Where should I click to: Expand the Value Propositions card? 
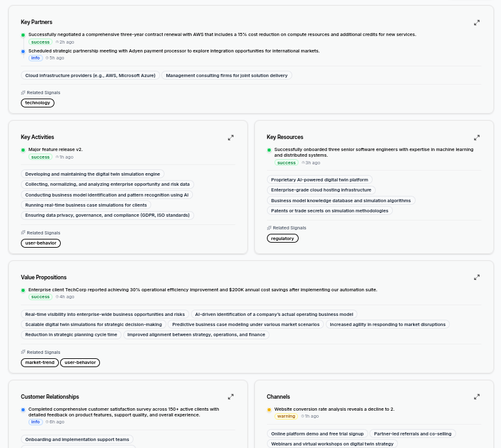pyautogui.click(x=476, y=277)
